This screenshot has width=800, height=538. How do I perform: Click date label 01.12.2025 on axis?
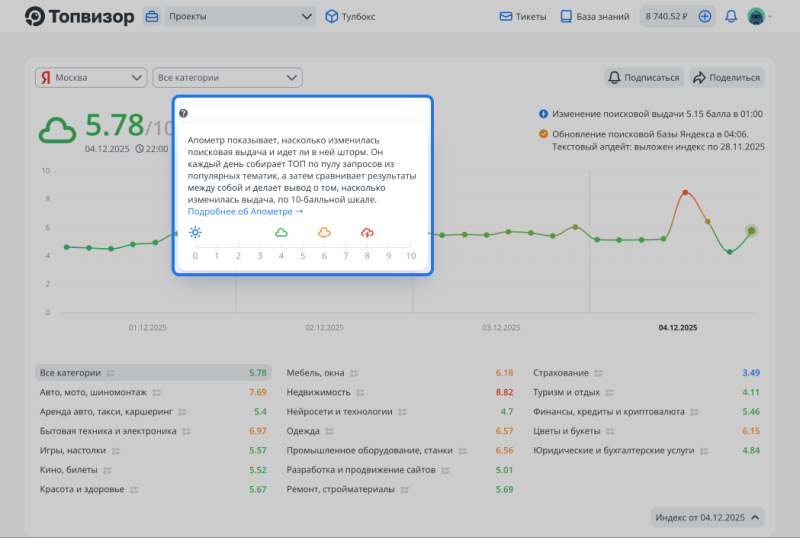point(147,328)
